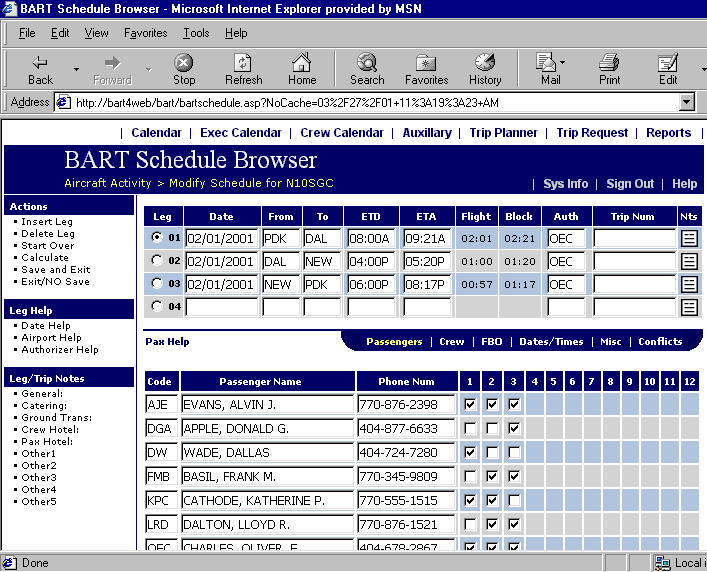
Task: Click the Stop toolbar icon
Action: [184, 69]
